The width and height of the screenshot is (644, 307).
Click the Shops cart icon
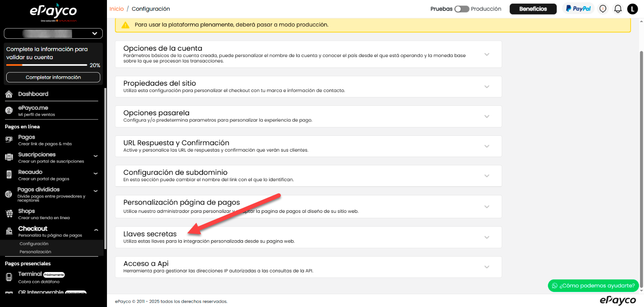point(9,214)
